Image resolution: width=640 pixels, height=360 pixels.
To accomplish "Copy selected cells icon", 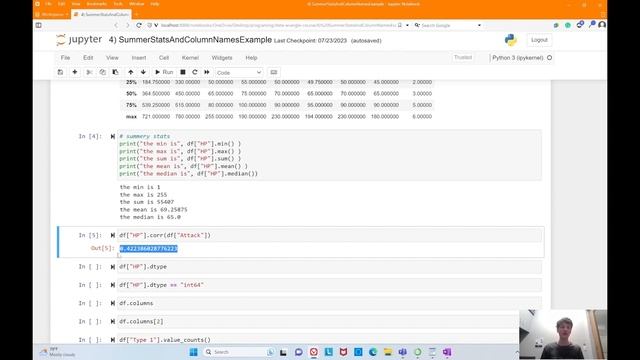I will [102, 72].
